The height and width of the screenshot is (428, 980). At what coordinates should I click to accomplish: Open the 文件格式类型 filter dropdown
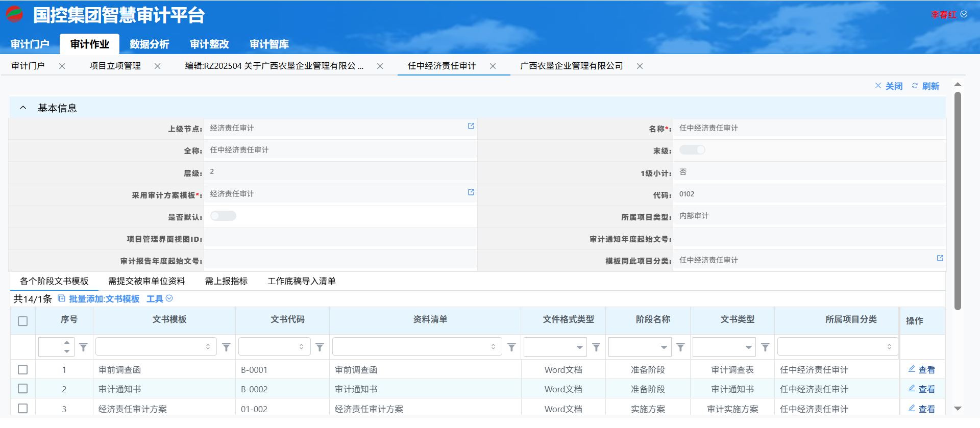(579, 347)
